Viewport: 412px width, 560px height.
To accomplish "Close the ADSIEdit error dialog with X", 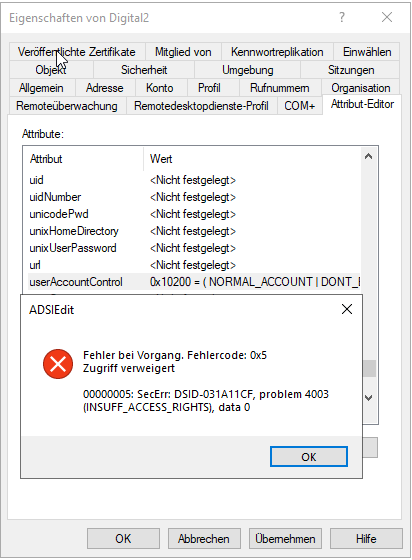I will pyautogui.click(x=347, y=309).
